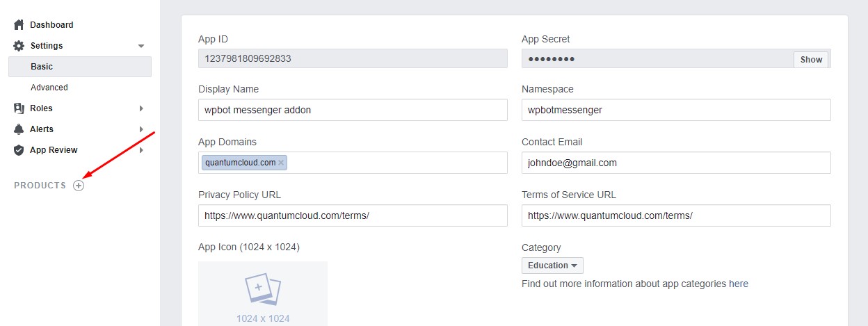This screenshot has width=868, height=326.
Task: Click the Category label
Action: [x=541, y=247]
